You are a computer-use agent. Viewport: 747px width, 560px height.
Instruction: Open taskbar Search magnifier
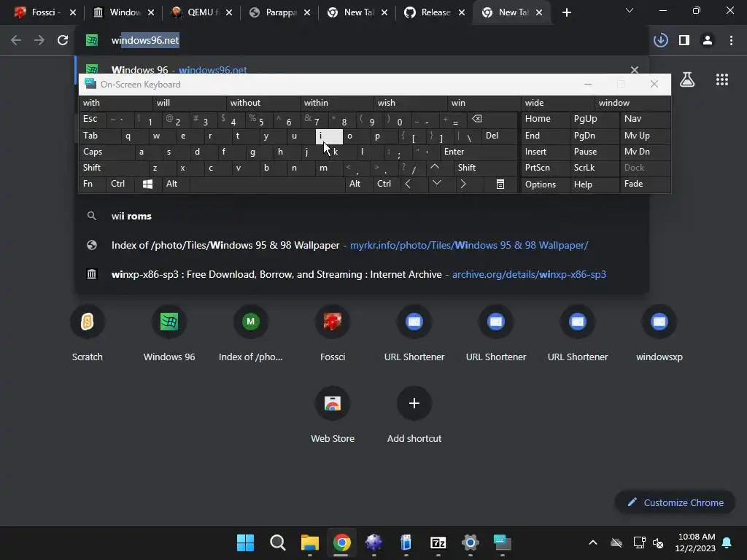click(x=277, y=542)
